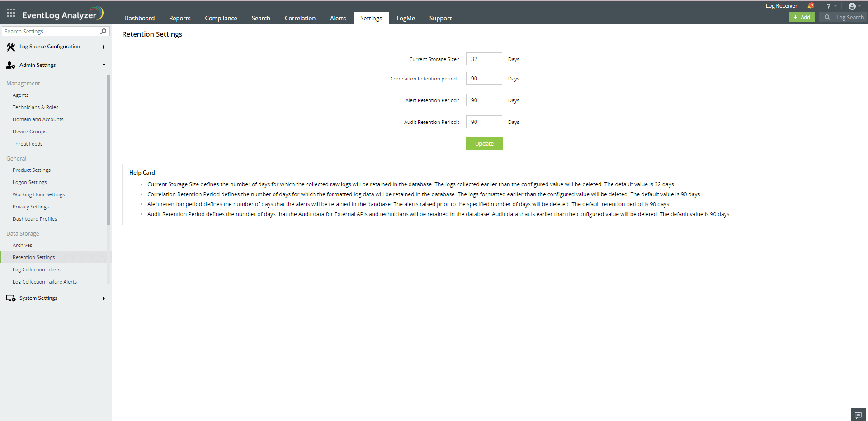Select the Log Source Configuration tools icon
868x421 pixels.
[10, 47]
